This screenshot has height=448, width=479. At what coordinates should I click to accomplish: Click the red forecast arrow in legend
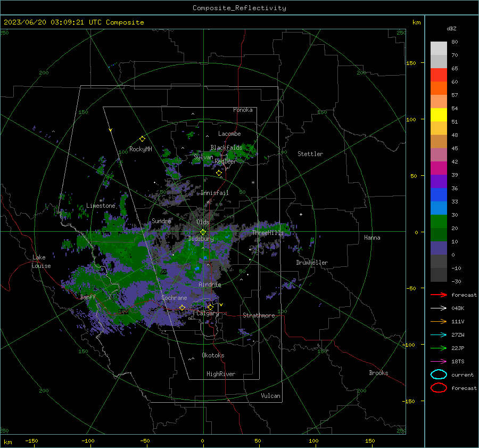(439, 295)
